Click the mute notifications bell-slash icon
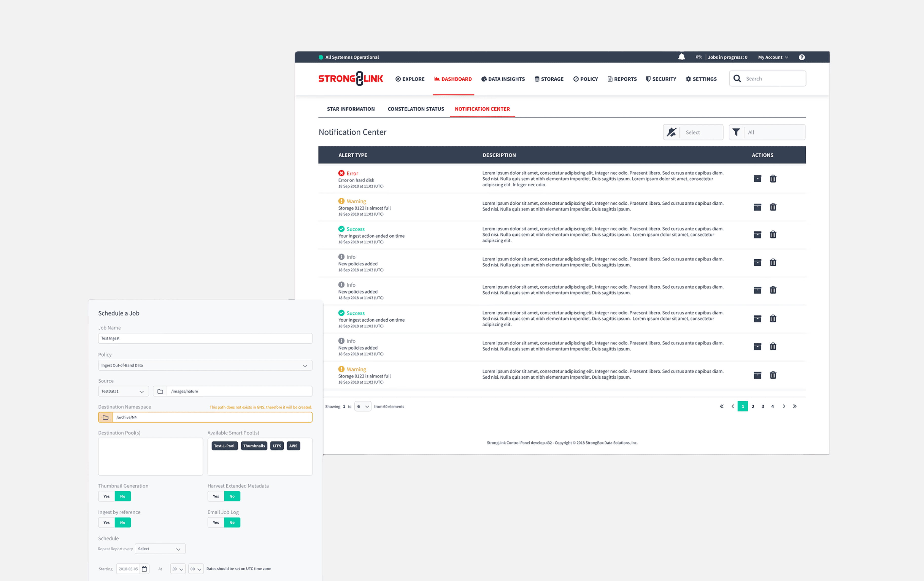This screenshot has height=581, width=924. pyautogui.click(x=672, y=132)
